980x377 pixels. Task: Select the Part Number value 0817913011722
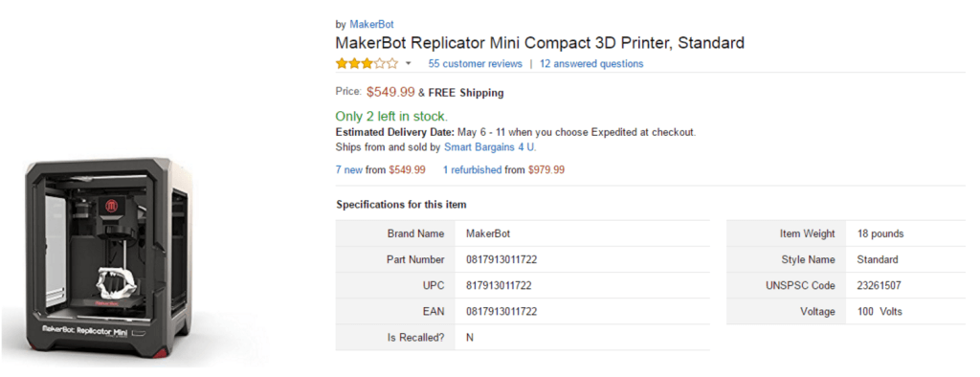(x=501, y=259)
